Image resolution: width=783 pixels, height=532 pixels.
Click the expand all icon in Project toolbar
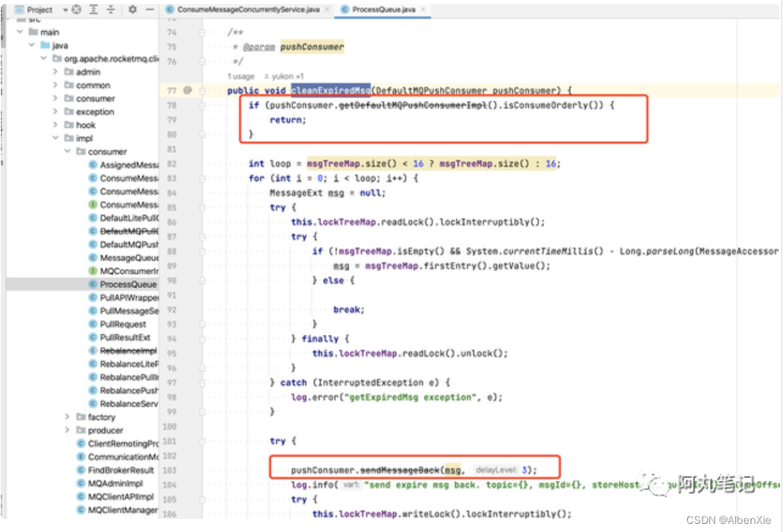pos(93,10)
